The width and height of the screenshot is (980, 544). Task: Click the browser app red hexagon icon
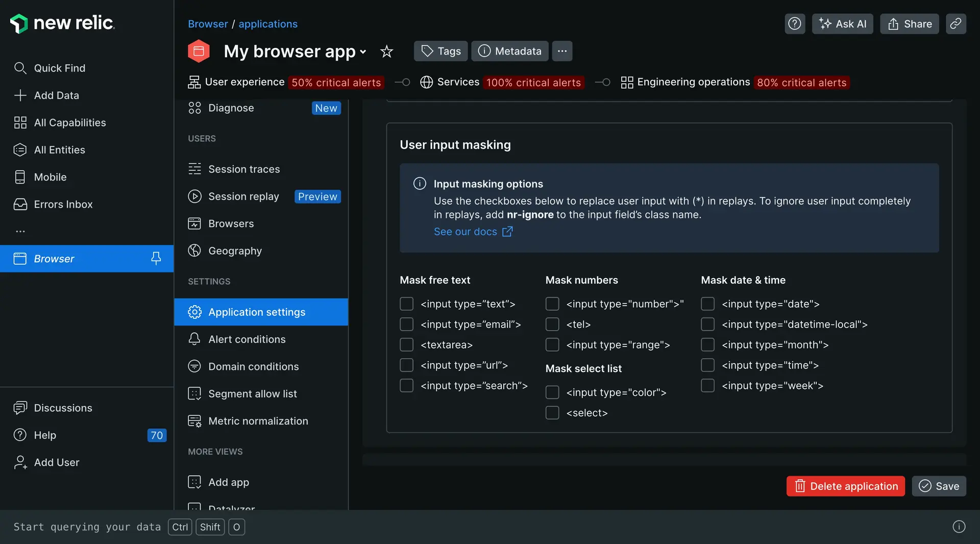pyautogui.click(x=199, y=51)
